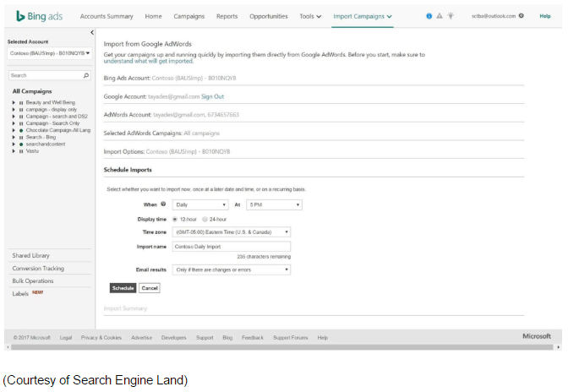This screenshot has height=392, width=579.
Task: Click the sidebar campaign Search field
Action: (50, 75)
